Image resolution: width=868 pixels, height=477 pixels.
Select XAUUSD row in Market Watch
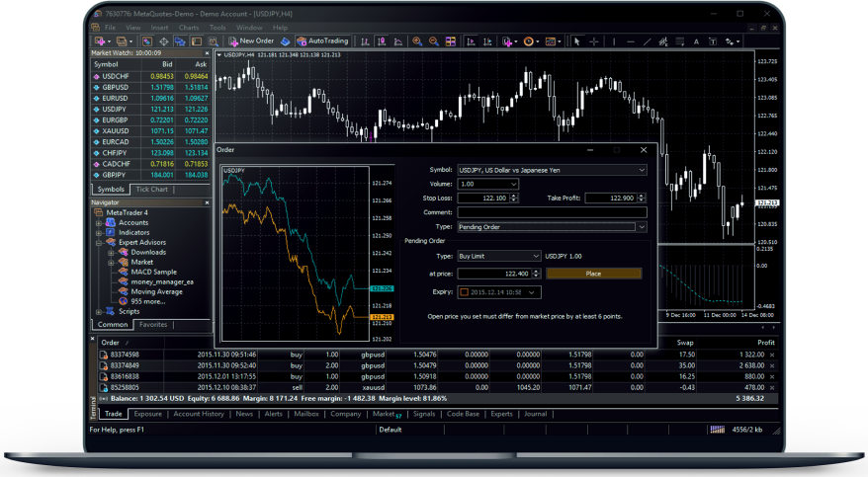pos(150,131)
